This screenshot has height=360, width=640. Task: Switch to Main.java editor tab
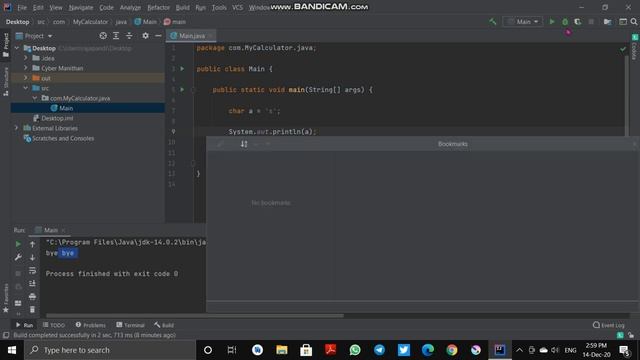191,36
